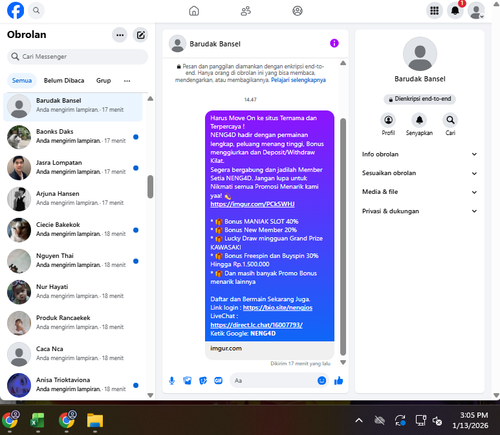This screenshot has height=435, width=500.
Task: Send a thumbs-up like
Action: (339, 381)
